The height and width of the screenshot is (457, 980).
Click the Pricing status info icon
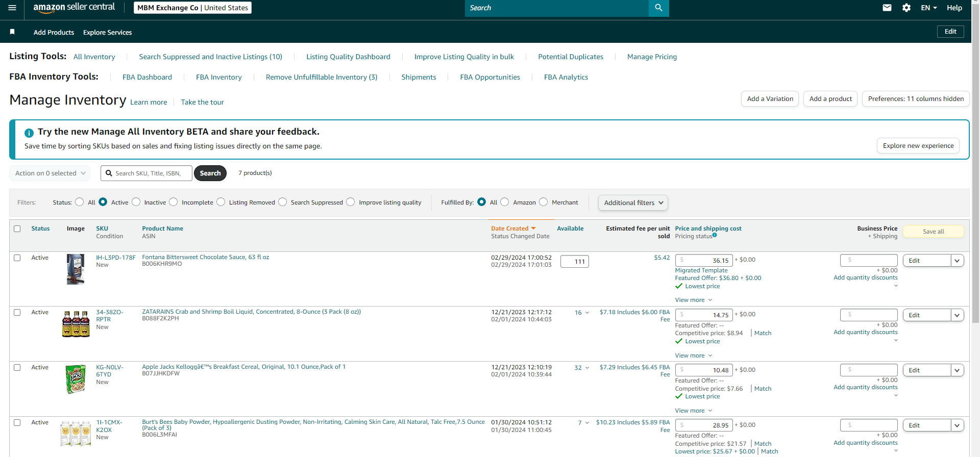click(715, 235)
